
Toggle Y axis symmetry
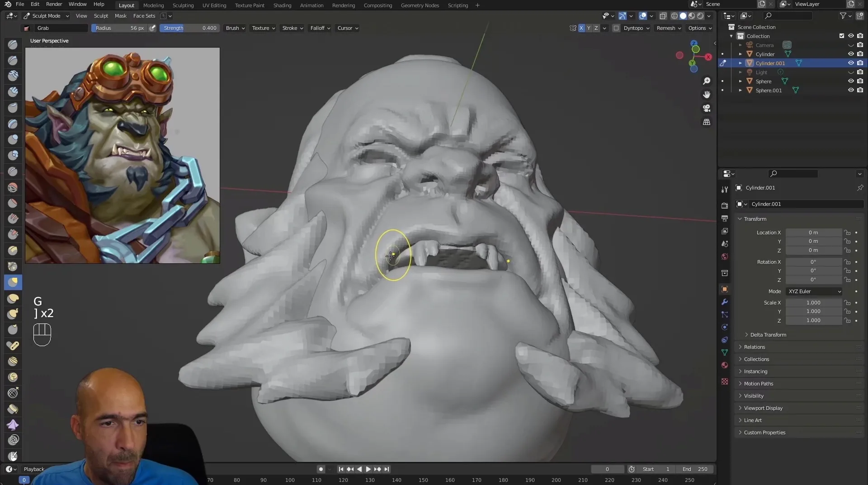point(589,28)
